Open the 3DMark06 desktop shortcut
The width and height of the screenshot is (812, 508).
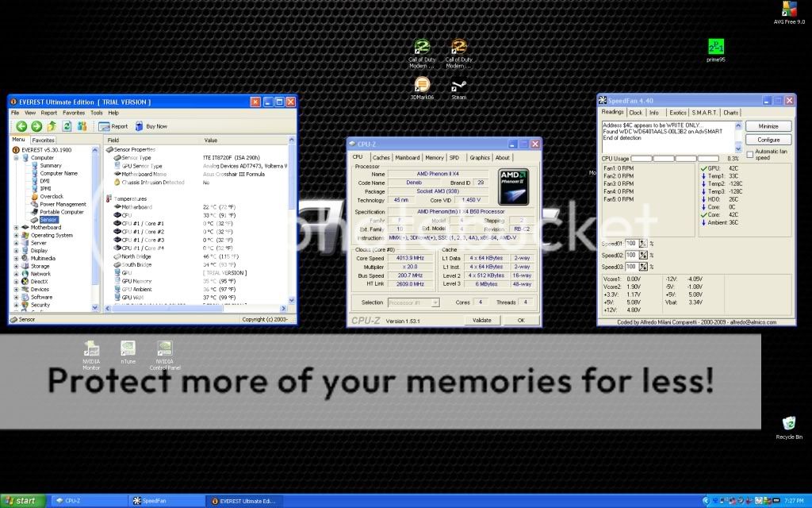coord(422,88)
